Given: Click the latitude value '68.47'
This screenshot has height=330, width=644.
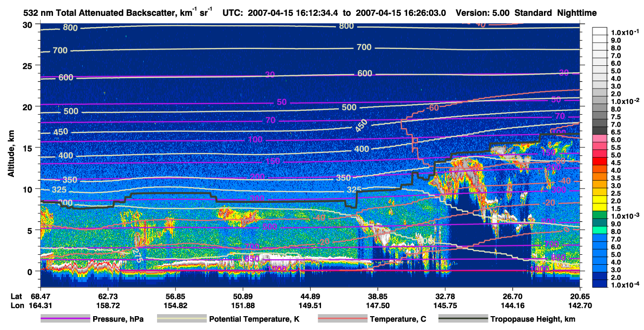Looking at the screenshot, I should pyautogui.click(x=40, y=296).
